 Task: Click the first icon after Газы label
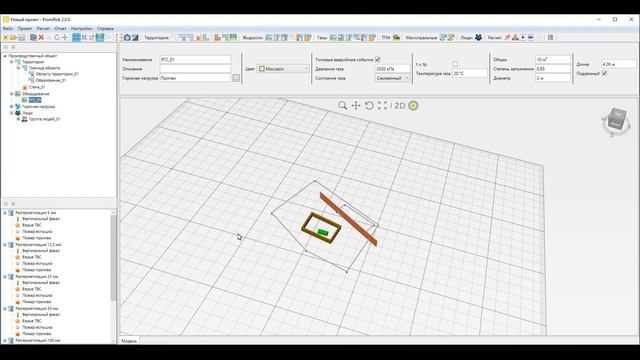tap(333, 38)
